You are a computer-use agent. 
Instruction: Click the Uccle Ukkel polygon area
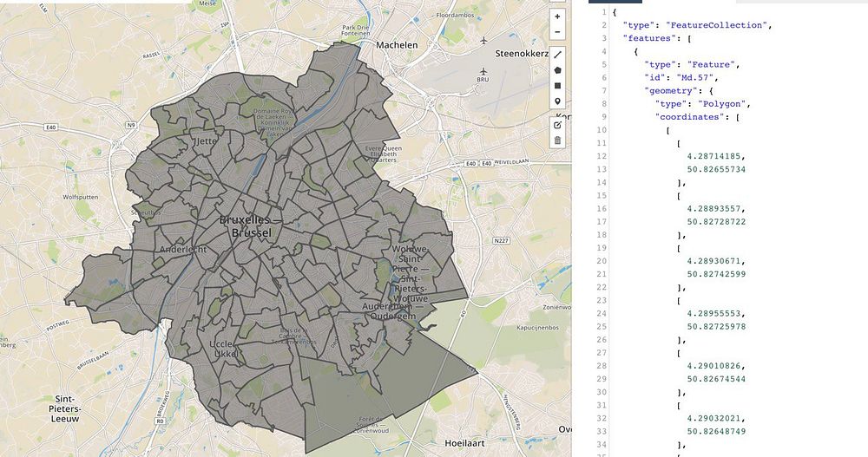coord(224,349)
